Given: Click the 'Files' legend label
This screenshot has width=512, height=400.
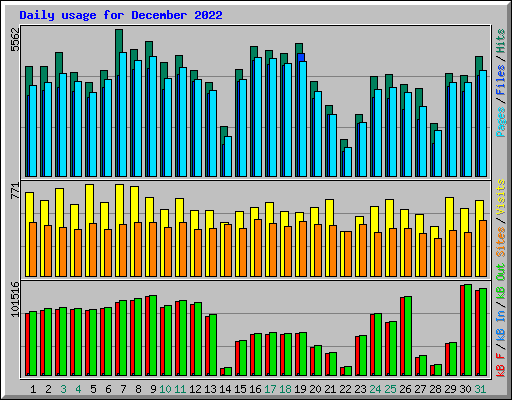Looking at the screenshot, I should tap(501, 80).
